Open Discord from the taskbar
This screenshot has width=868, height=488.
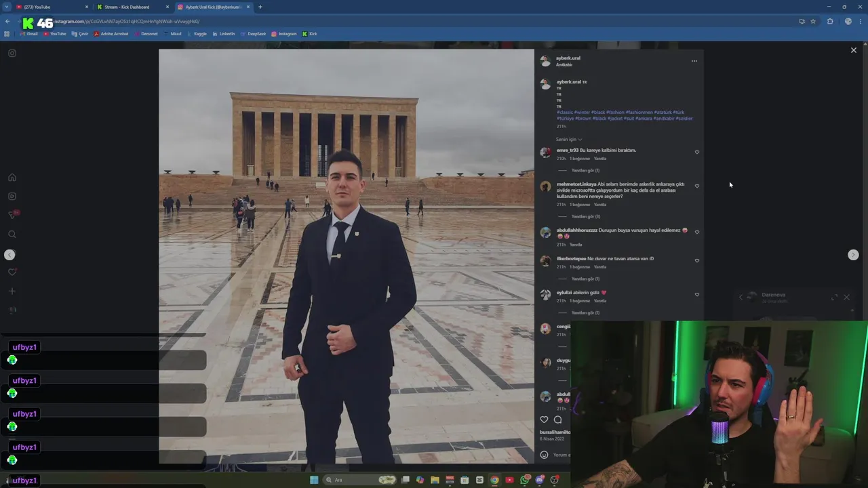540,480
